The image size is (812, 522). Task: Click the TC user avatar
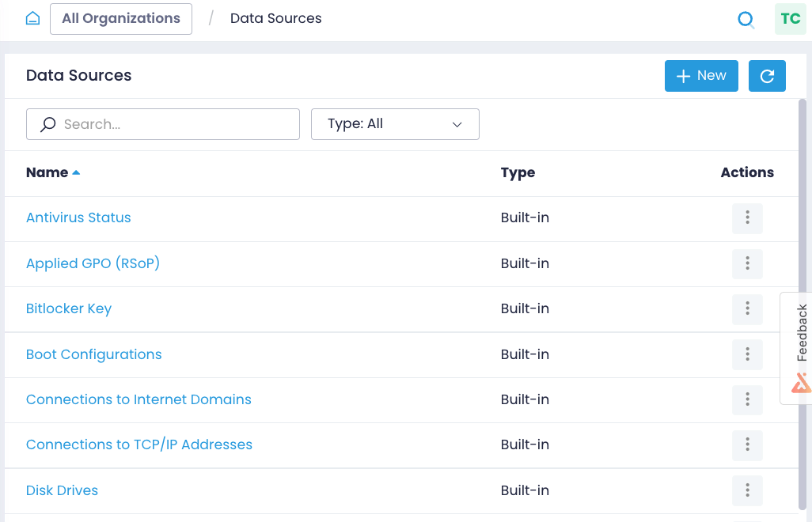click(790, 19)
